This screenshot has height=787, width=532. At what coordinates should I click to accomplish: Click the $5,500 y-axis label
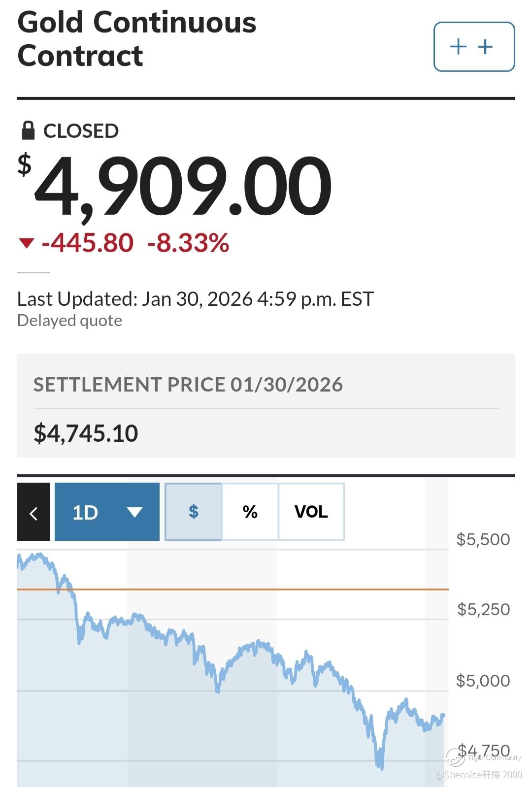click(x=483, y=539)
